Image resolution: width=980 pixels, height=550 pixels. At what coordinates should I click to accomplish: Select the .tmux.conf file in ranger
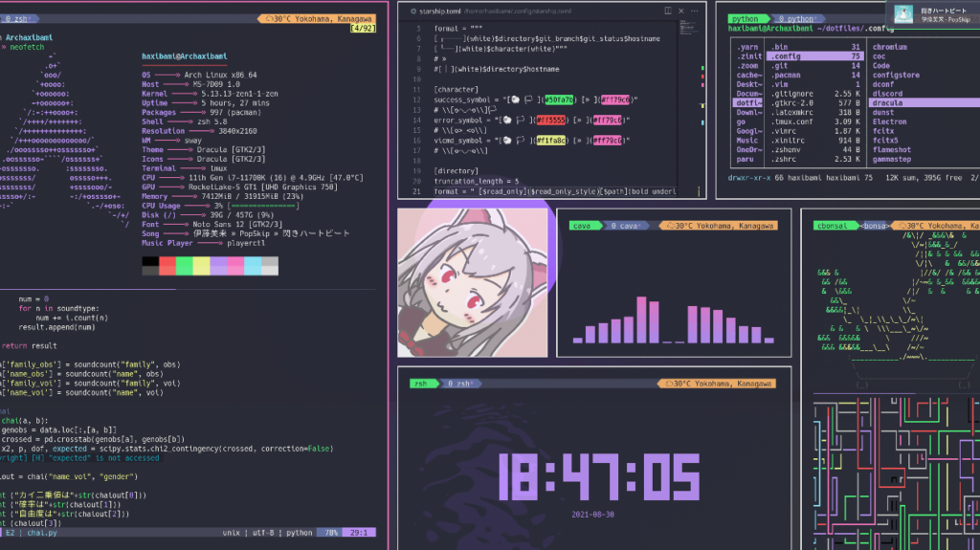[x=815, y=121]
